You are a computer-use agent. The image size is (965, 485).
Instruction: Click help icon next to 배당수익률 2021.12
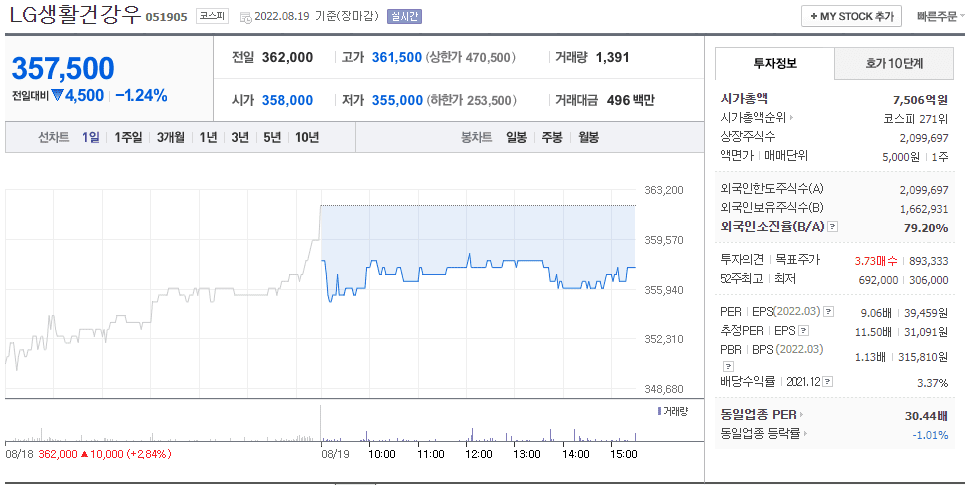[828, 382]
